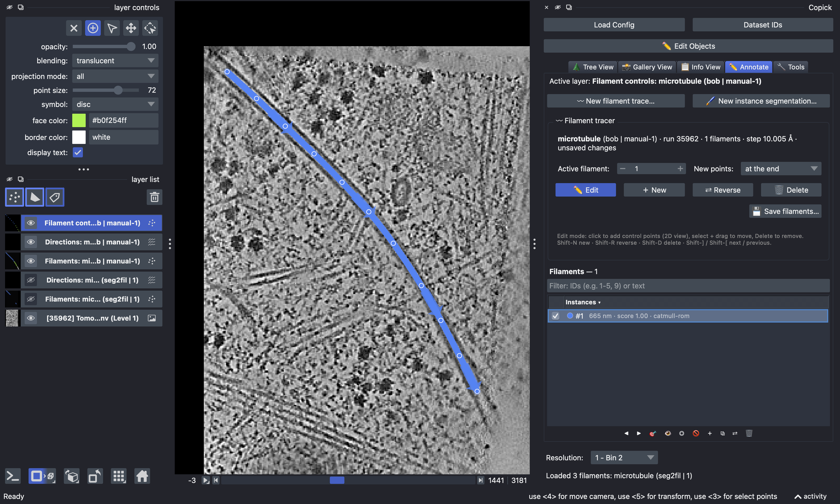Click trash icon below filaments list
Screen dimensions: 840x504
coord(749,433)
